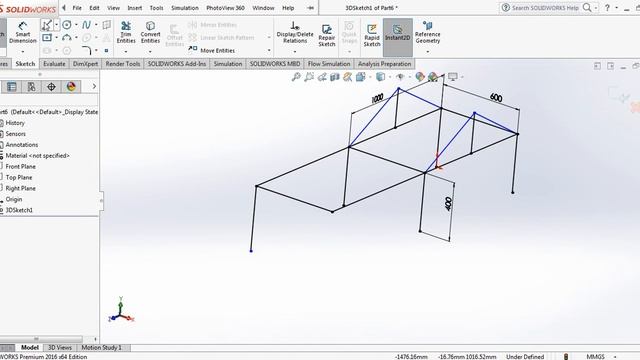The image size is (640, 360).
Task: Click the Edit Appearance color ball
Action: point(420,76)
